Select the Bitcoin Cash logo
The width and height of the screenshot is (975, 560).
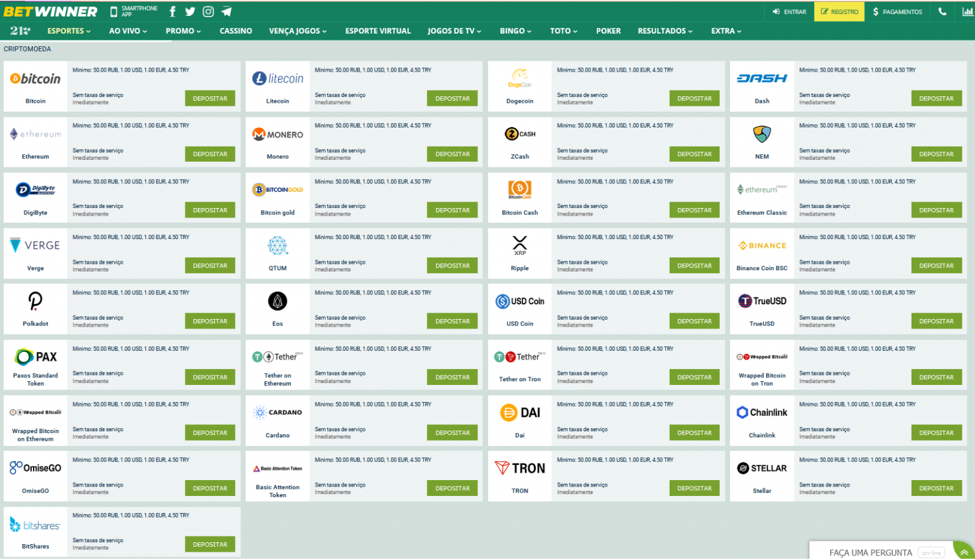(x=520, y=189)
